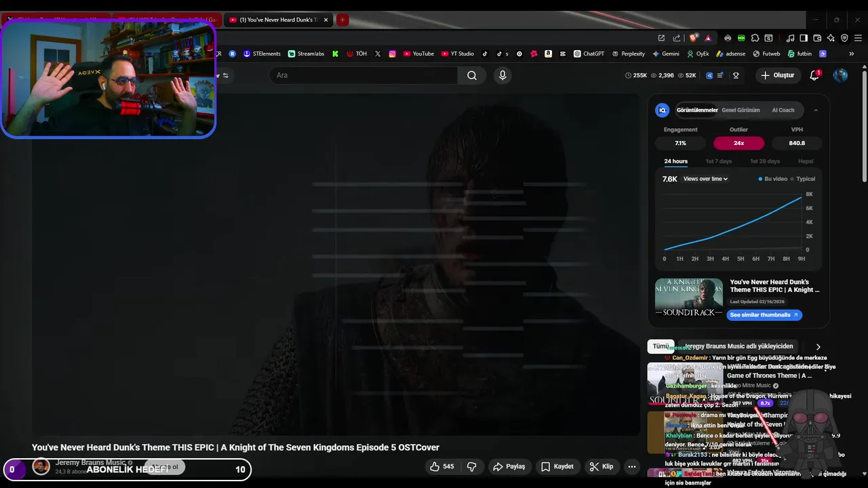868x488 pixels.
Task: Switch to the Genel Görünüm tab
Action: click(x=741, y=110)
